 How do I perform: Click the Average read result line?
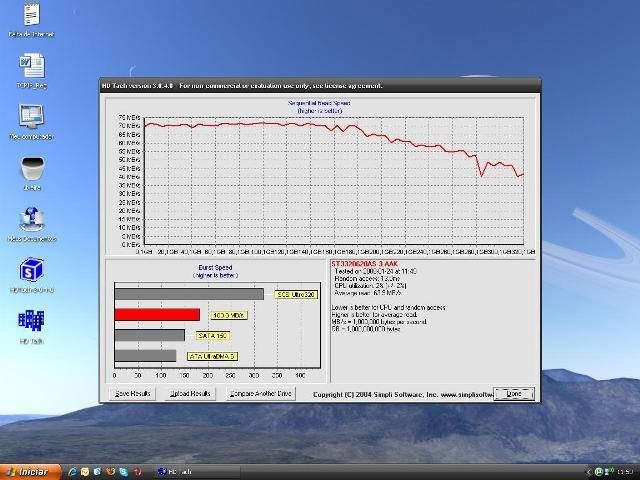click(x=367, y=293)
